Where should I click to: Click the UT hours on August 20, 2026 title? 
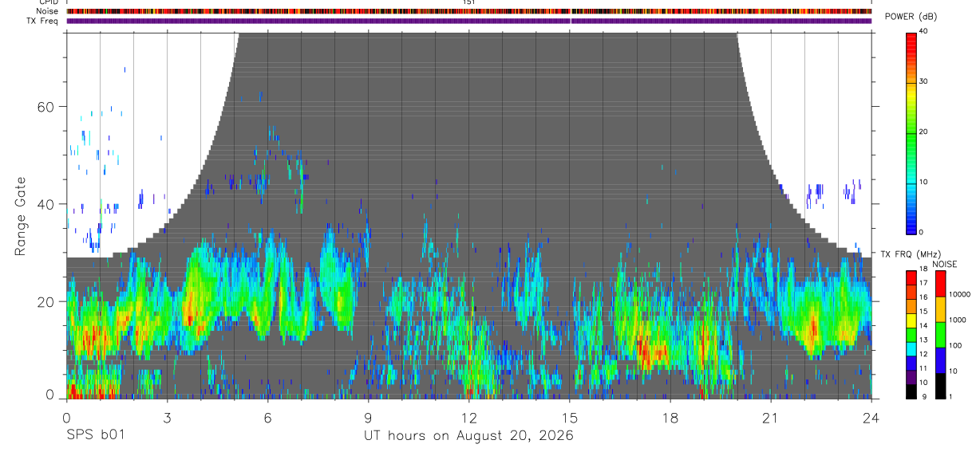coord(468,435)
